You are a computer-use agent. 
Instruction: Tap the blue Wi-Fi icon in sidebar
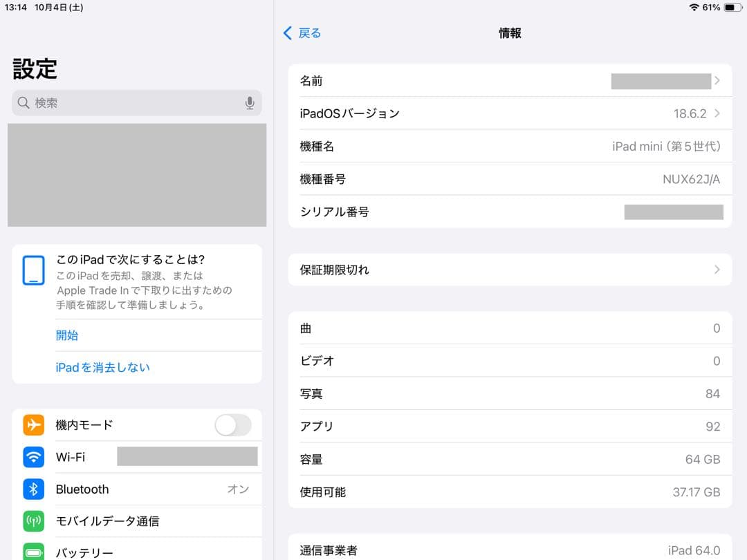click(x=33, y=457)
